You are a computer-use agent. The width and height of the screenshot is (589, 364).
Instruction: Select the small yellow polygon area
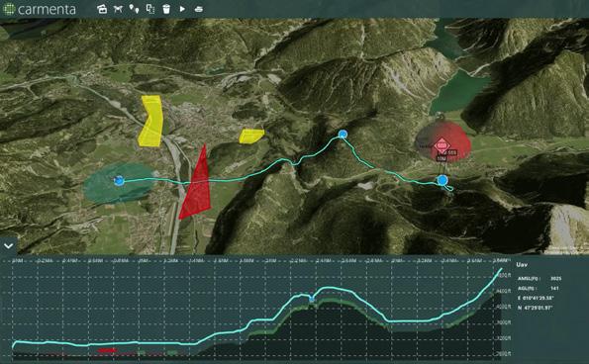[250, 136]
